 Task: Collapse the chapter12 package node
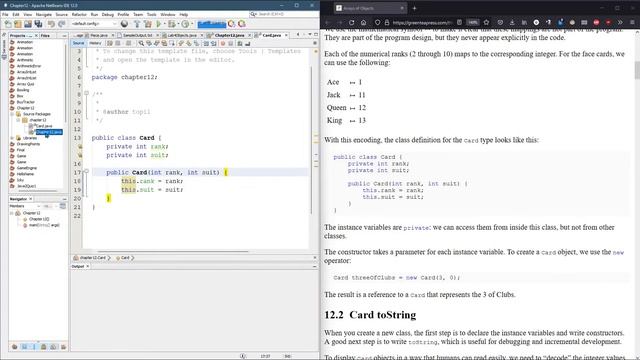click(x=18, y=120)
